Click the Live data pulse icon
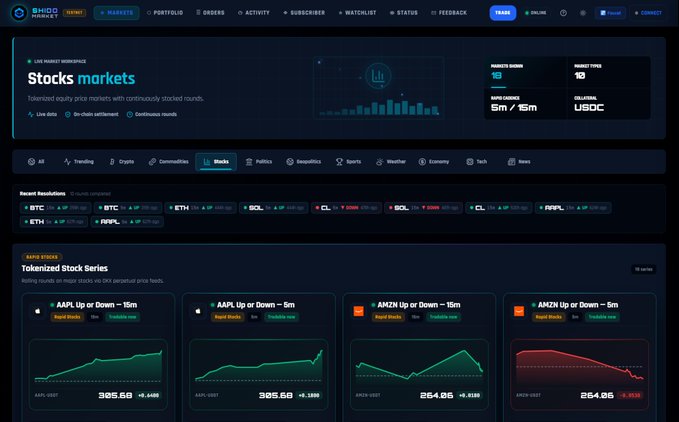679x422 pixels. tap(31, 115)
